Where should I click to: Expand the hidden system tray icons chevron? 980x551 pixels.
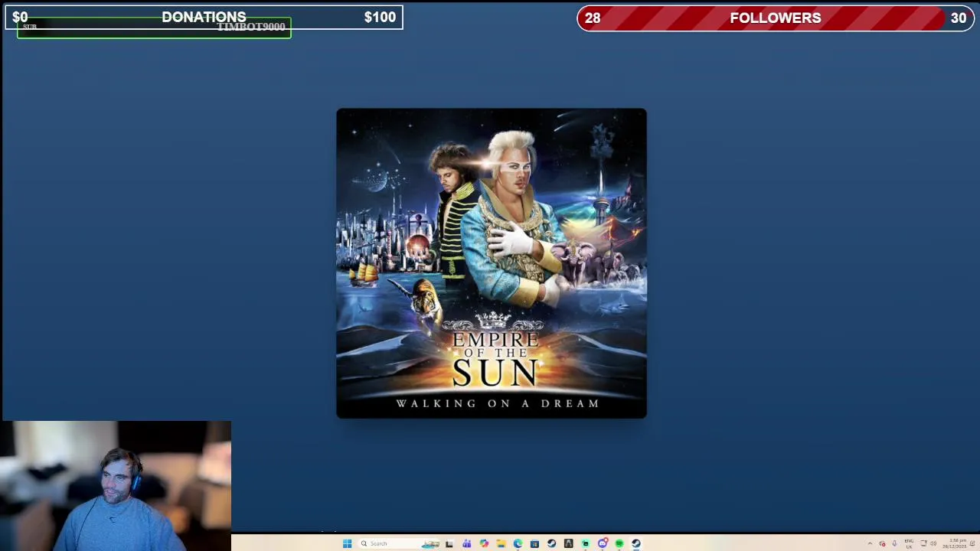point(870,543)
